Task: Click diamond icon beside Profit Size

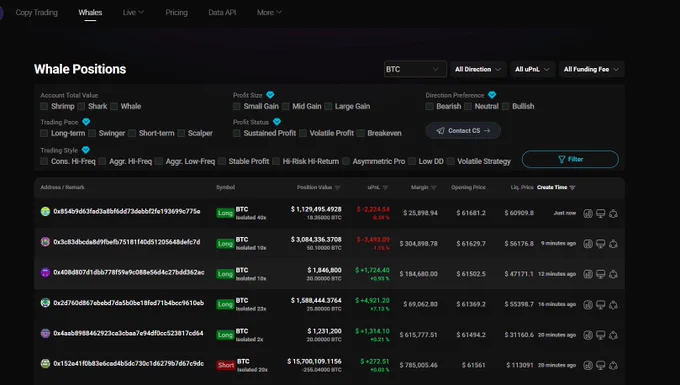Action: [270, 95]
